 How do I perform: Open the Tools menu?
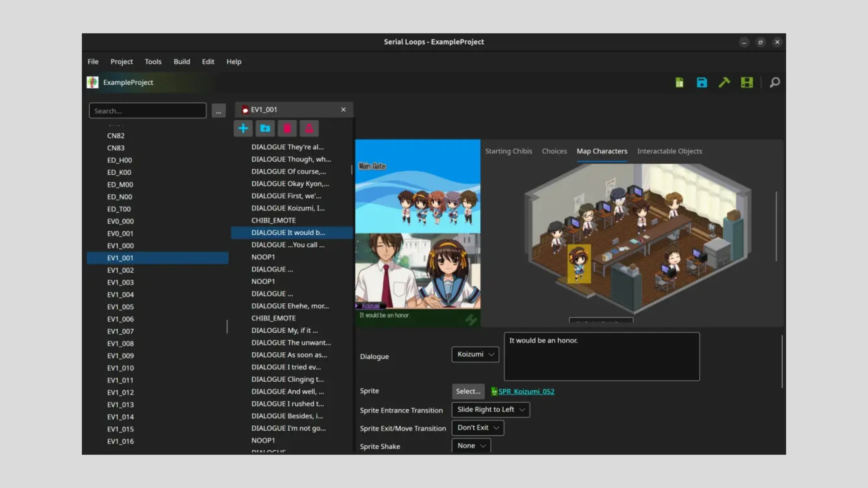153,62
